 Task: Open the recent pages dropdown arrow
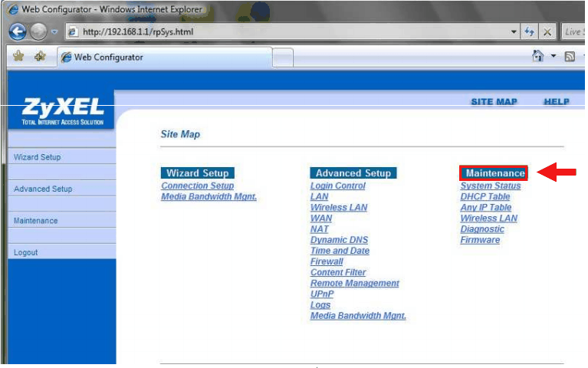[54, 31]
